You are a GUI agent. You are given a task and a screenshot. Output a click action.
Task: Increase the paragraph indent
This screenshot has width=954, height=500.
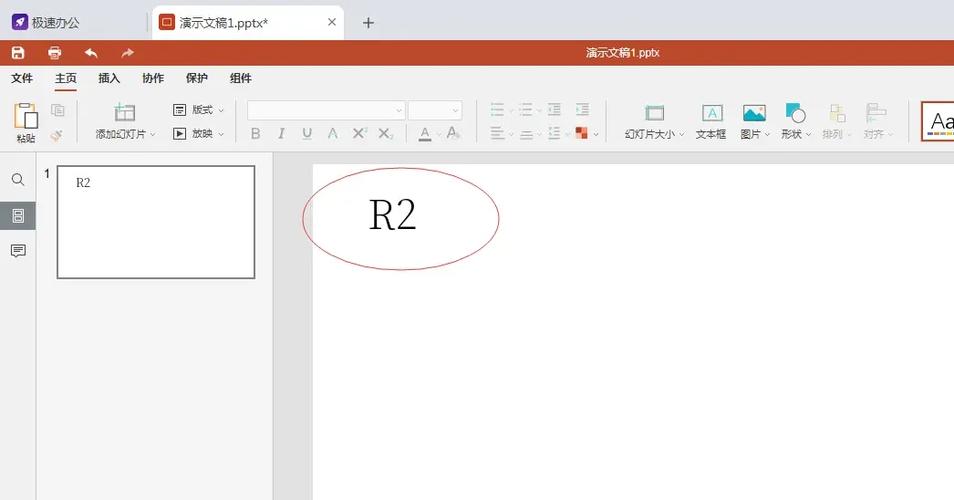[x=582, y=109]
